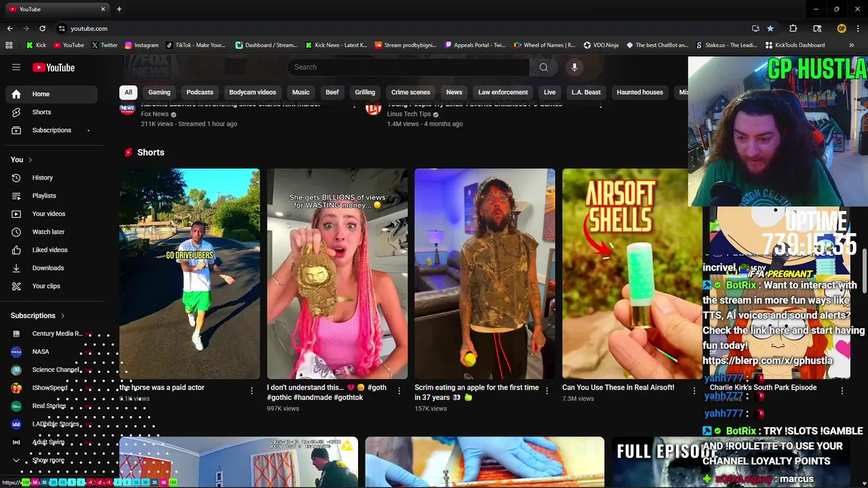Select the Music filter chip

[300, 92]
